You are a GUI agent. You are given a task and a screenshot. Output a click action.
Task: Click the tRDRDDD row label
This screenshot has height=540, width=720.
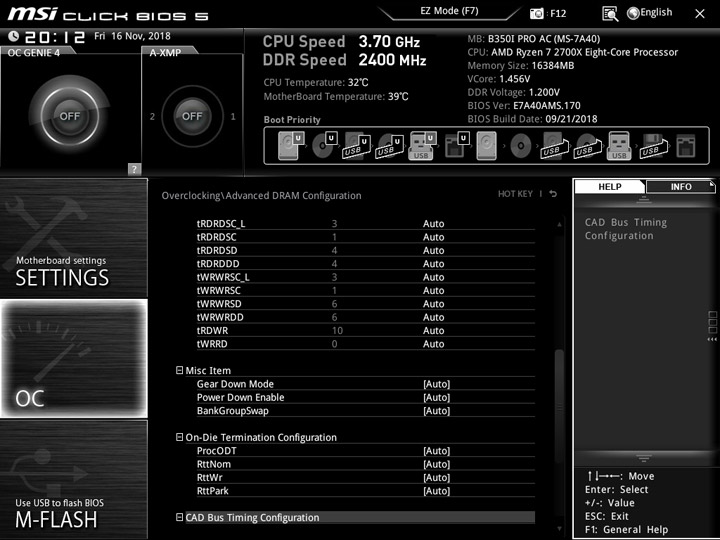click(218, 264)
